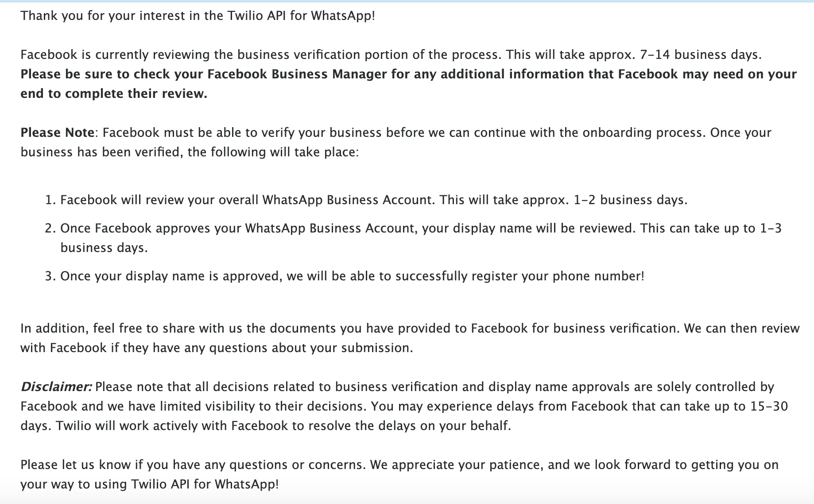Screen dimensions: 814x504
Task: Click list item 3 about registering phone number
Action: pos(352,276)
